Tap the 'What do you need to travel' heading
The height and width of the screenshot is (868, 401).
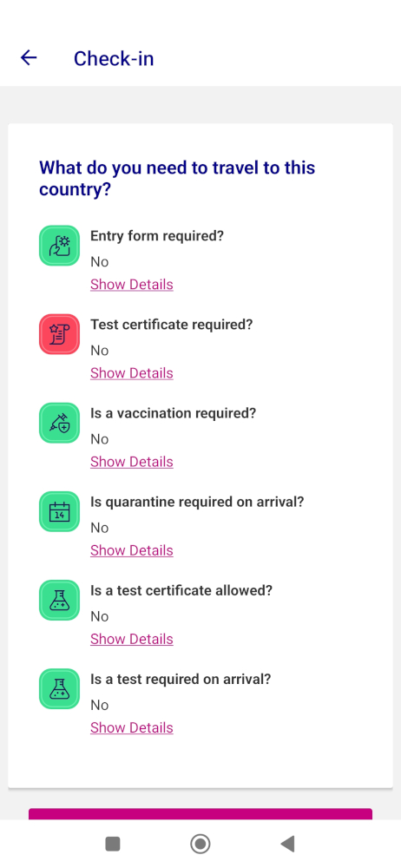(x=177, y=178)
